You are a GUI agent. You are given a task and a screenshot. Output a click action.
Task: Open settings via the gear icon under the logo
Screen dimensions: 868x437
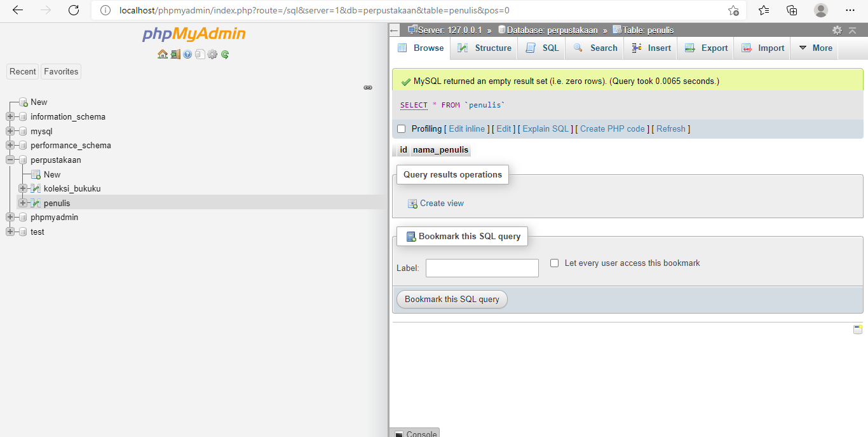[x=212, y=54]
